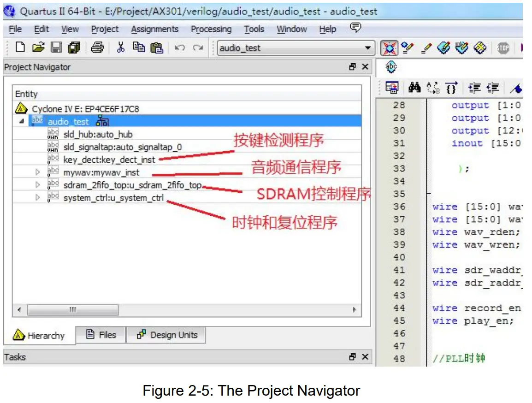The width and height of the screenshot is (532, 403).
Task: Expand the mywav:mywav_inst node
Action: pyautogui.click(x=38, y=172)
